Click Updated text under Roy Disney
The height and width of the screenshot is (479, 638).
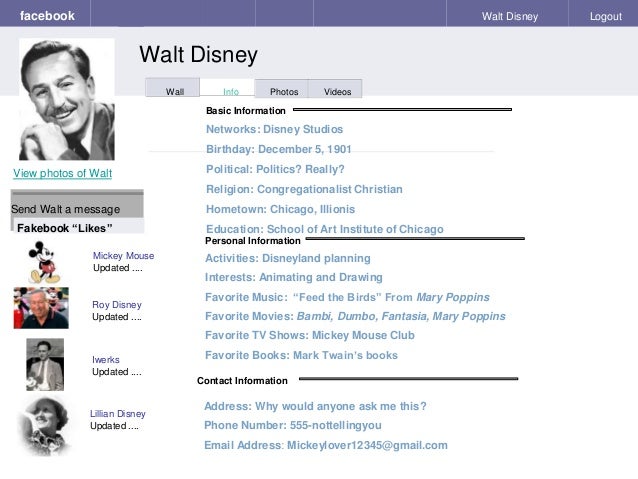pos(117,317)
